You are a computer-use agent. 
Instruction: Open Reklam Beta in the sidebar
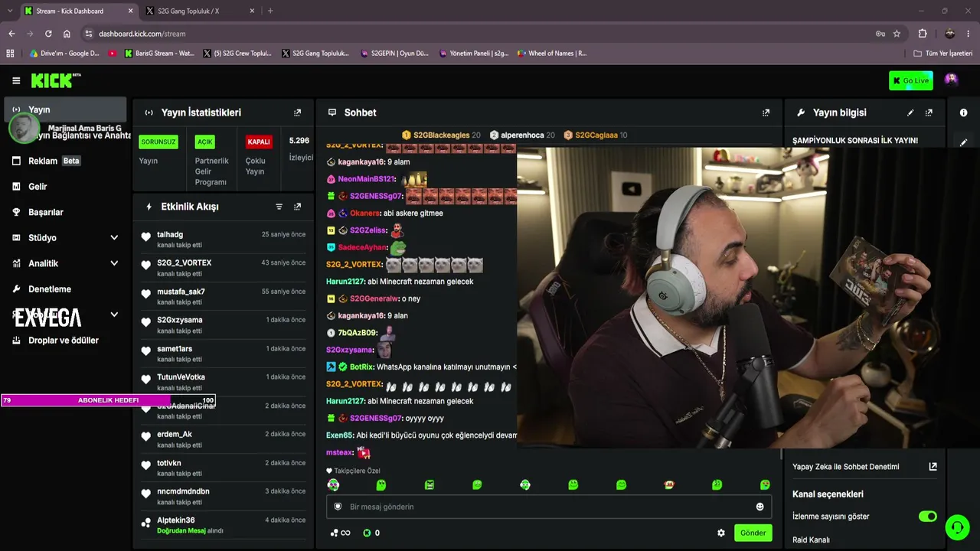[66, 161]
